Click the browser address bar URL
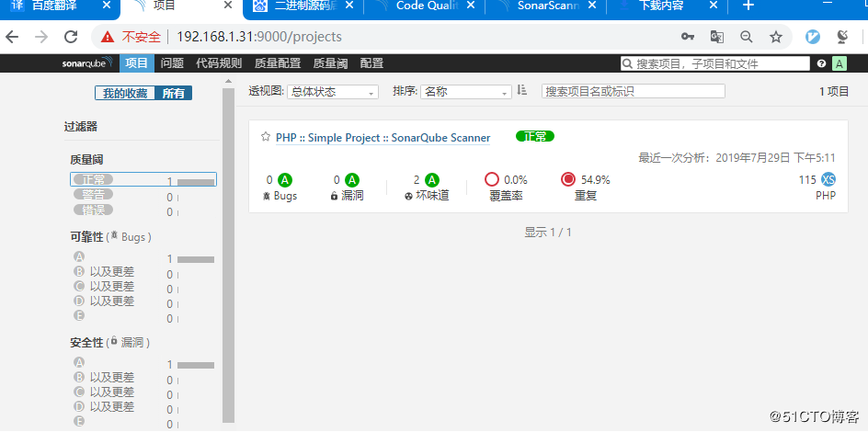The image size is (868, 432). [x=259, y=37]
